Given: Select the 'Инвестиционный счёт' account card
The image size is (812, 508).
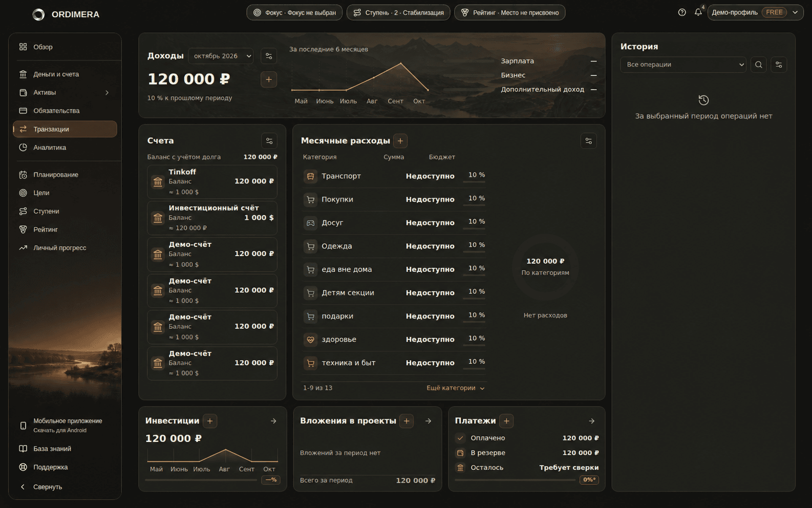Looking at the screenshot, I should pyautogui.click(x=212, y=218).
